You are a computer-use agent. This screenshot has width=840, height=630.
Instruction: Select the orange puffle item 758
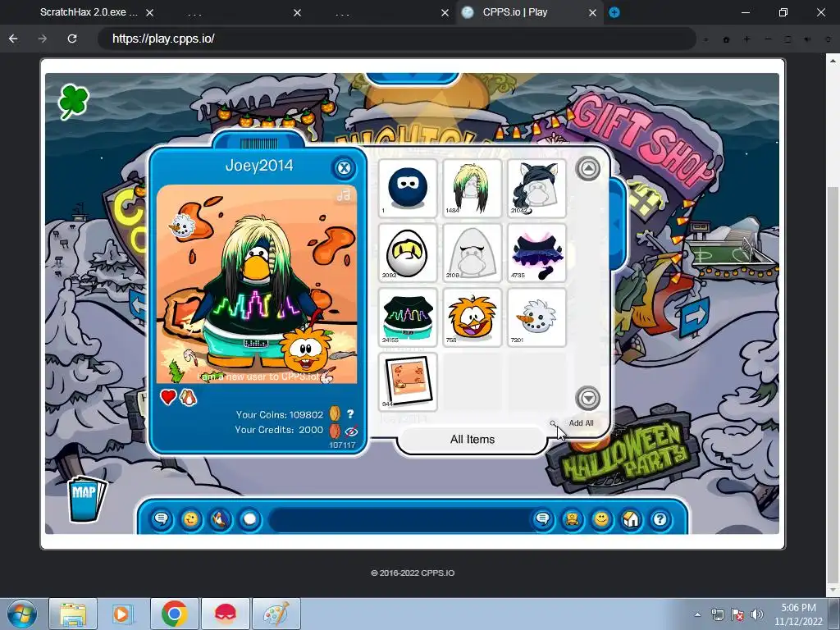pos(472,317)
